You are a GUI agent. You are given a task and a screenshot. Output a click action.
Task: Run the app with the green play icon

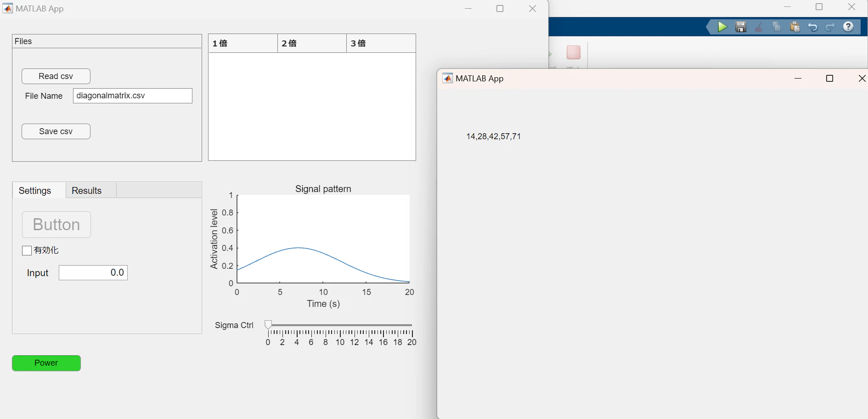[x=722, y=27]
